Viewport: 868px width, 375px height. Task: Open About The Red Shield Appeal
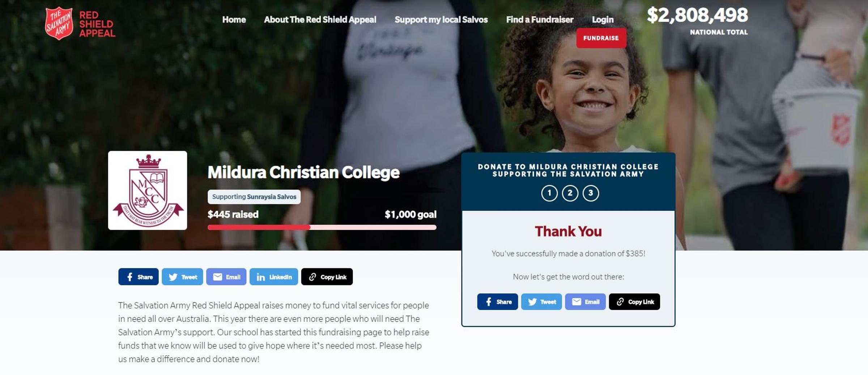(320, 20)
